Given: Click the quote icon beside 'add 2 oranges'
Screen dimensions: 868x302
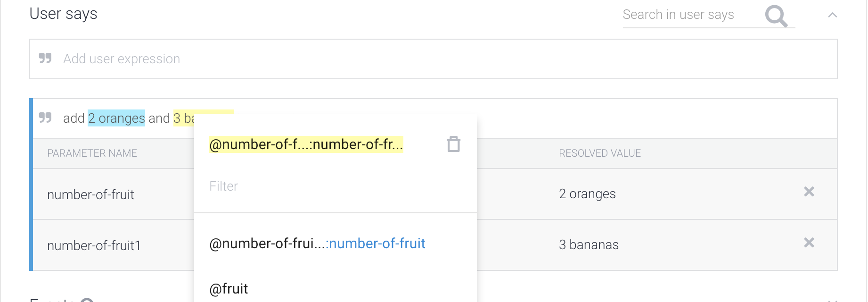Looking at the screenshot, I should [x=45, y=117].
